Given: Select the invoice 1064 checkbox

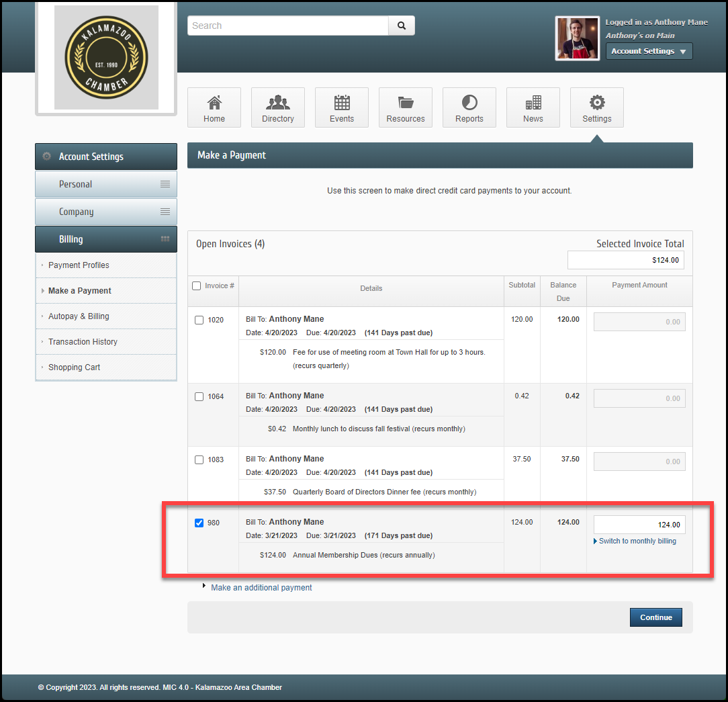Looking at the screenshot, I should pyautogui.click(x=199, y=396).
